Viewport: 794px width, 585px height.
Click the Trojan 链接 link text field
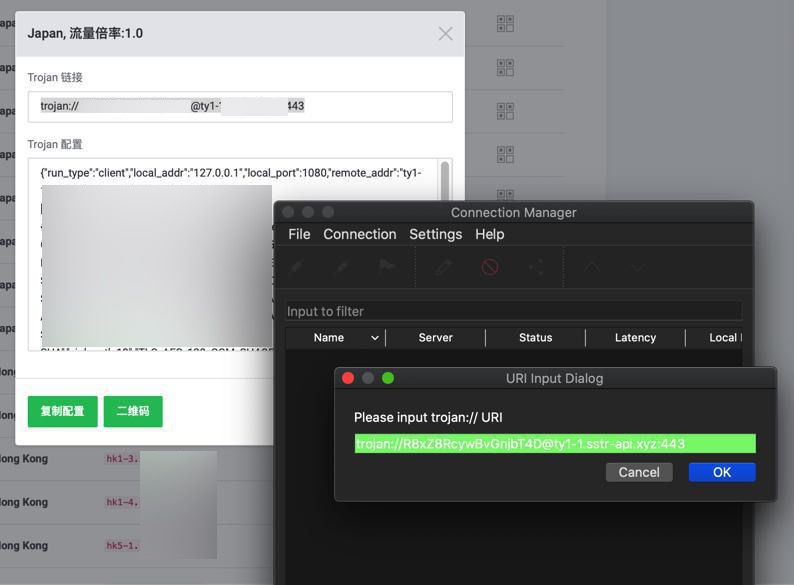coord(240,107)
